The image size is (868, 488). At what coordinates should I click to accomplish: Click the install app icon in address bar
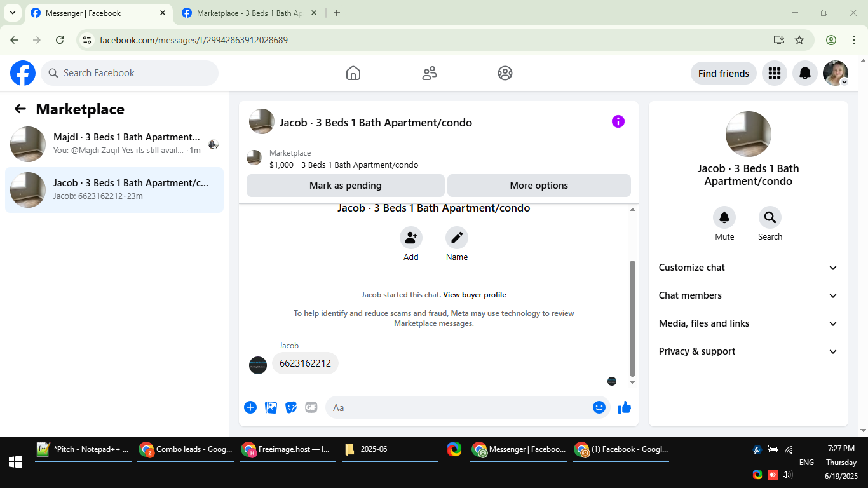tap(779, 40)
